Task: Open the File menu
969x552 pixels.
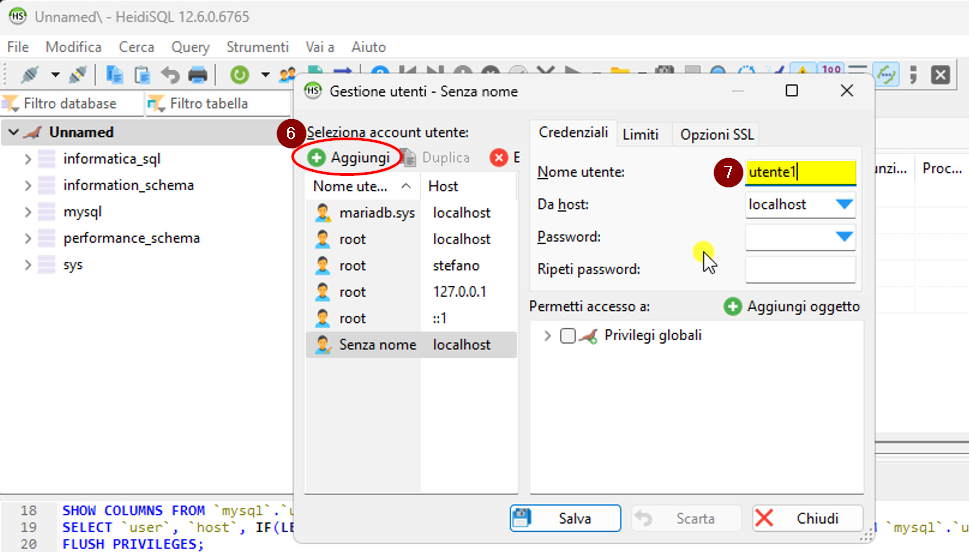Action: click(18, 47)
